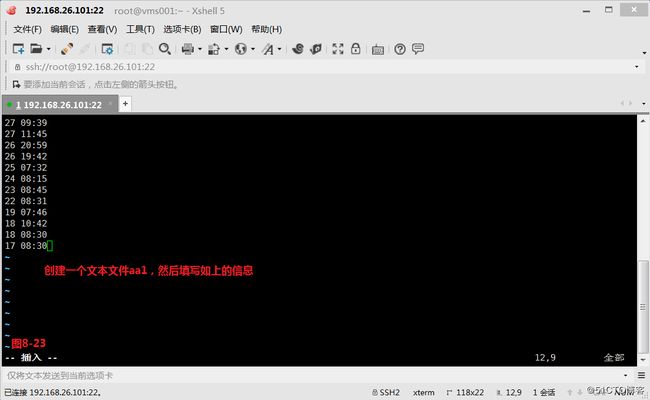Click the SSH2 status bar entry
The height and width of the screenshot is (400, 650).
[386, 392]
